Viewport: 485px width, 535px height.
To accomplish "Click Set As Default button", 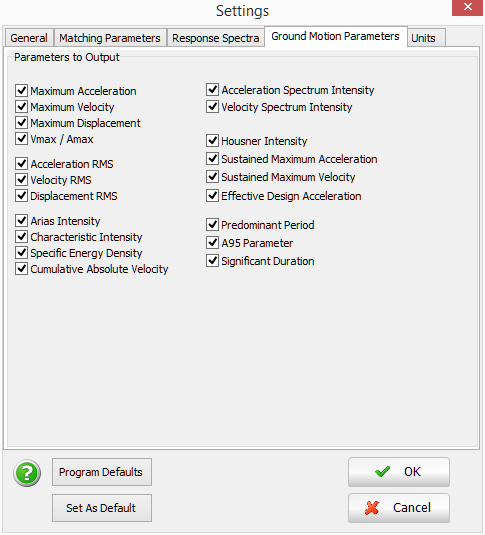I will pos(102,508).
